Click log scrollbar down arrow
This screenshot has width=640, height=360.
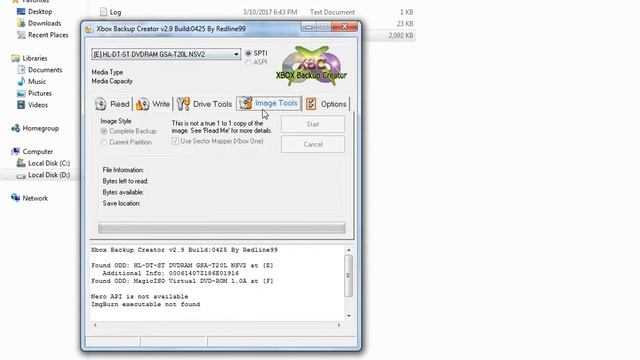349,316
